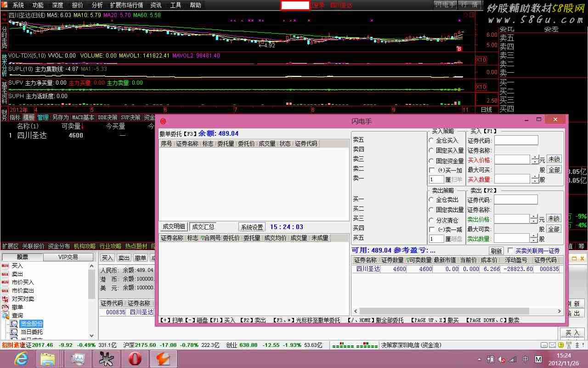Click the 市价买入 market-buy icon in sidebar
Viewport: 588px width, 368px height.
tap(5, 282)
